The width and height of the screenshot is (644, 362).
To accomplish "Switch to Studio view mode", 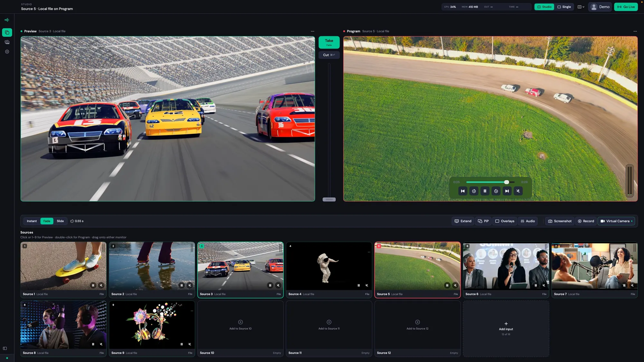I will click(x=544, y=7).
